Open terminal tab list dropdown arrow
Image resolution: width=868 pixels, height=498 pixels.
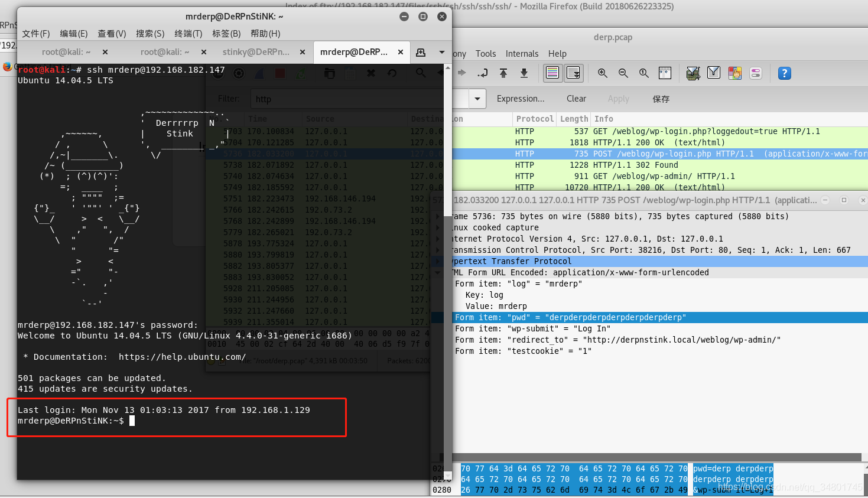point(441,52)
